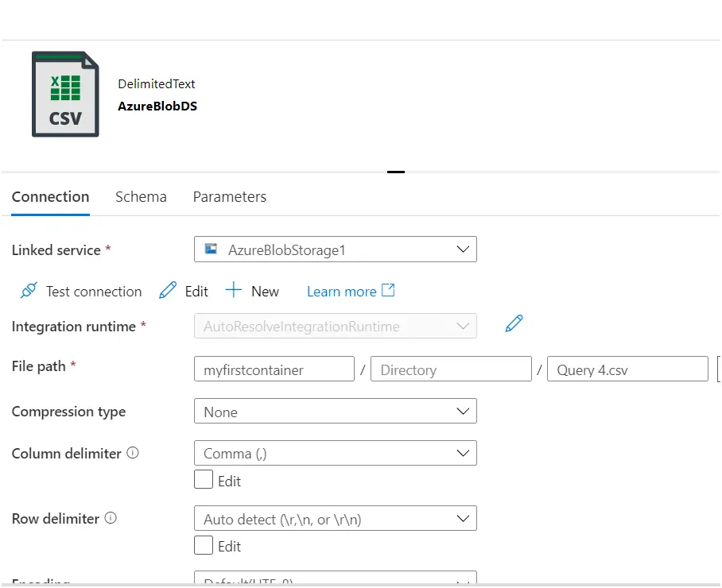
Task: Click the Directory path field
Action: click(x=452, y=369)
